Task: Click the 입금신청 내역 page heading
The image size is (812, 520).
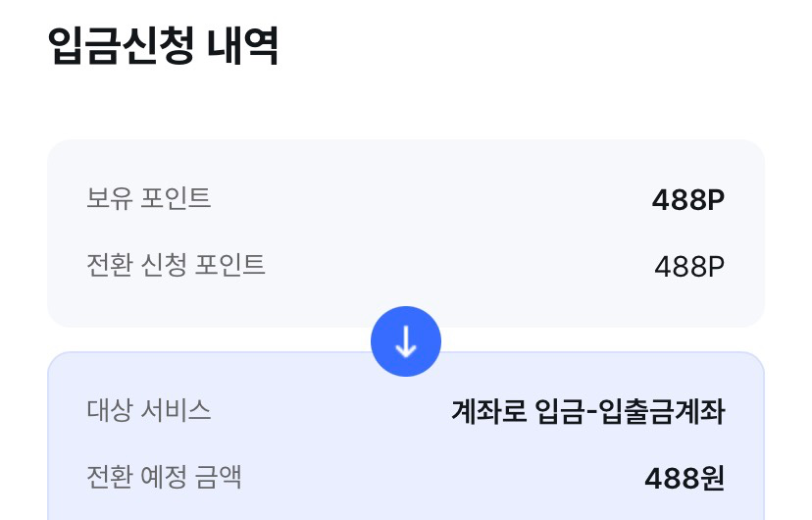Action: point(163,46)
